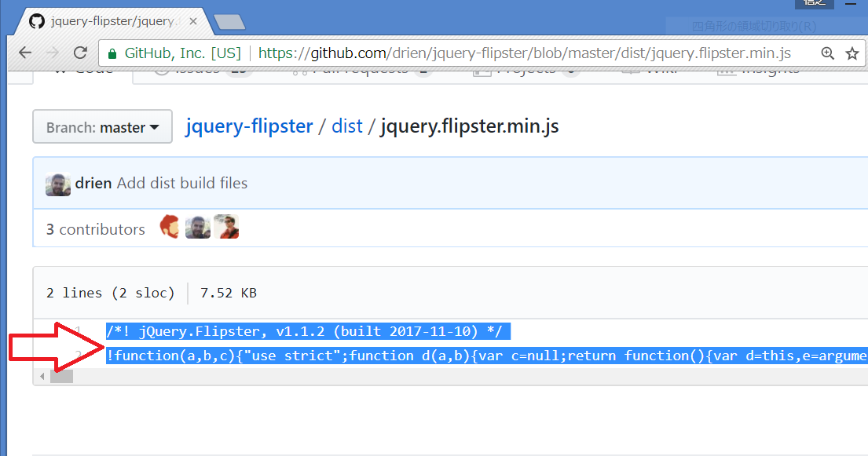This screenshot has width=868, height=456.
Task: Click the horizontal scrollbar left arrow
Action: pyautogui.click(x=42, y=376)
